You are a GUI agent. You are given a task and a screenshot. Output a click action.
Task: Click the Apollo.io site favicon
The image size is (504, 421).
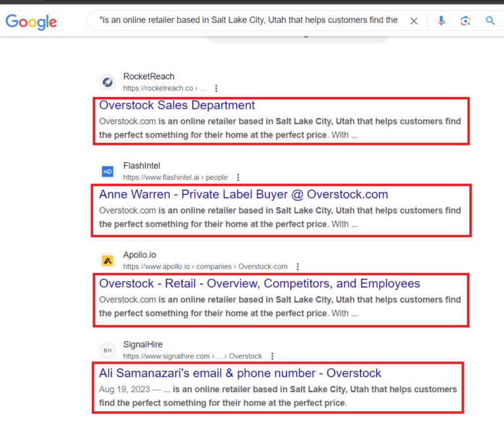pos(108,260)
